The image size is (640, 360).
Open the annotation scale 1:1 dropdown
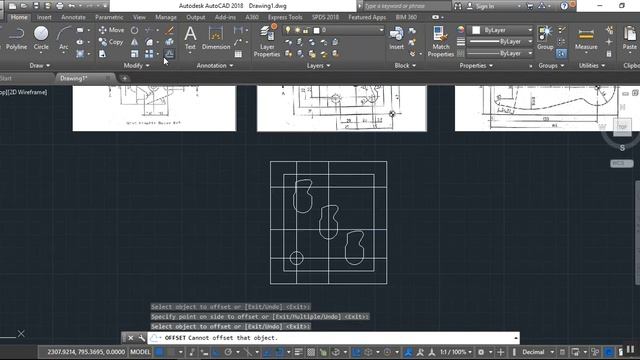pos(456,352)
